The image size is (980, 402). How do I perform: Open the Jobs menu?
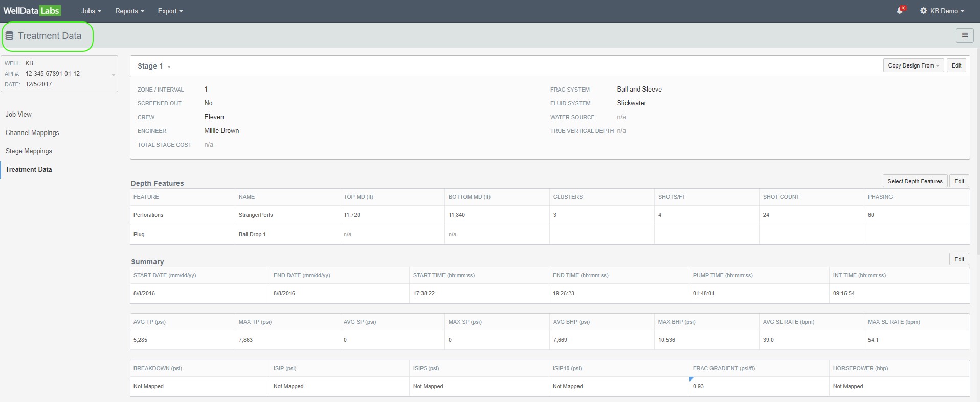pos(91,11)
